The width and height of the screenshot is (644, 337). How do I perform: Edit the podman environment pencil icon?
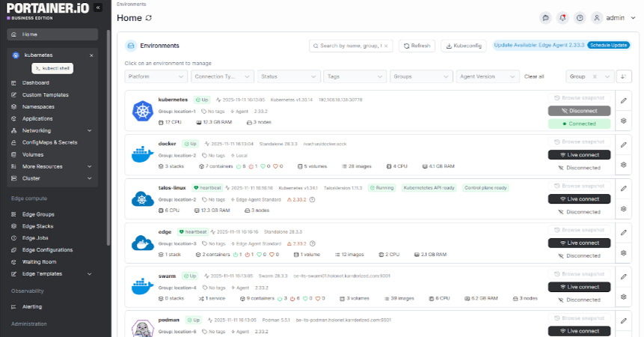coord(624,321)
